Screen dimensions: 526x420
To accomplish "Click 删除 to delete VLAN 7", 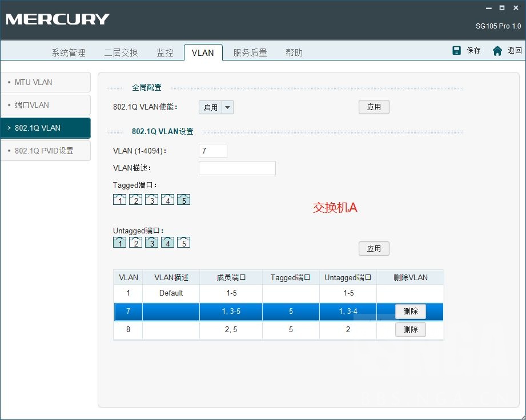I will (411, 312).
